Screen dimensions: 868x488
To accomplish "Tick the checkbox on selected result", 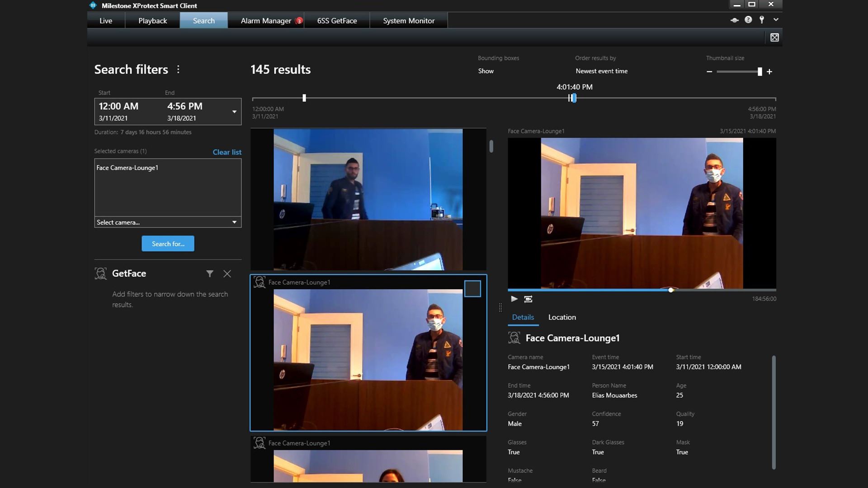I will click(472, 289).
